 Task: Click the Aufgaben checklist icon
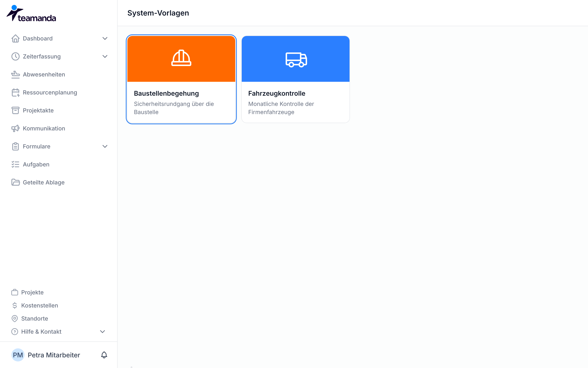click(x=16, y=165)
